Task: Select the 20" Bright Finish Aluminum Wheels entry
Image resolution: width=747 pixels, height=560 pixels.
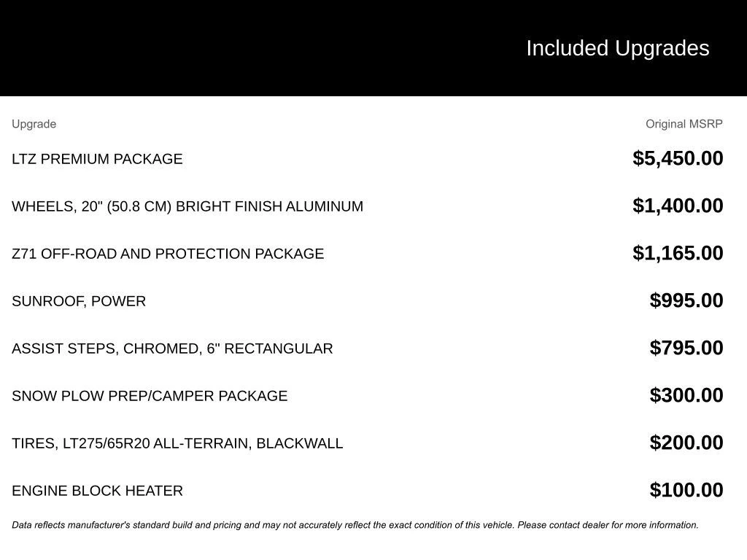Action: 187,206
